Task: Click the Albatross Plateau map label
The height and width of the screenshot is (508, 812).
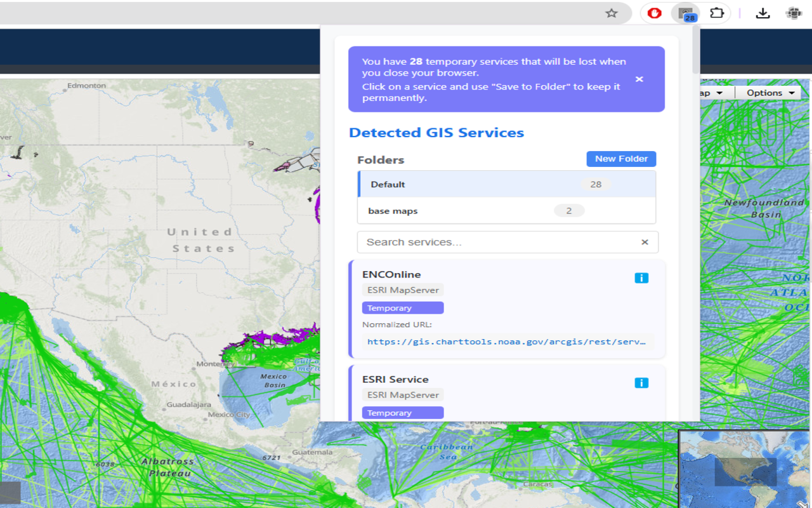Action: coord(167,467)
